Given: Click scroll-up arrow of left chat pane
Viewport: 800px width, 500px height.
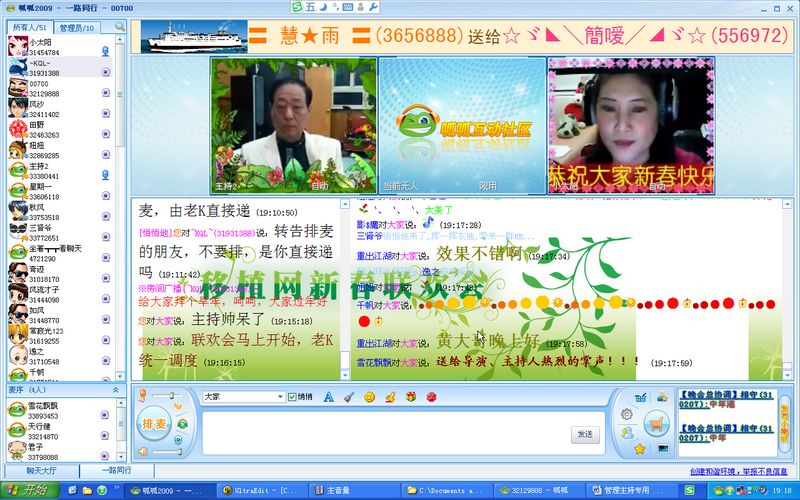Looking at the screenshot, I should click(x=345, y=204).
